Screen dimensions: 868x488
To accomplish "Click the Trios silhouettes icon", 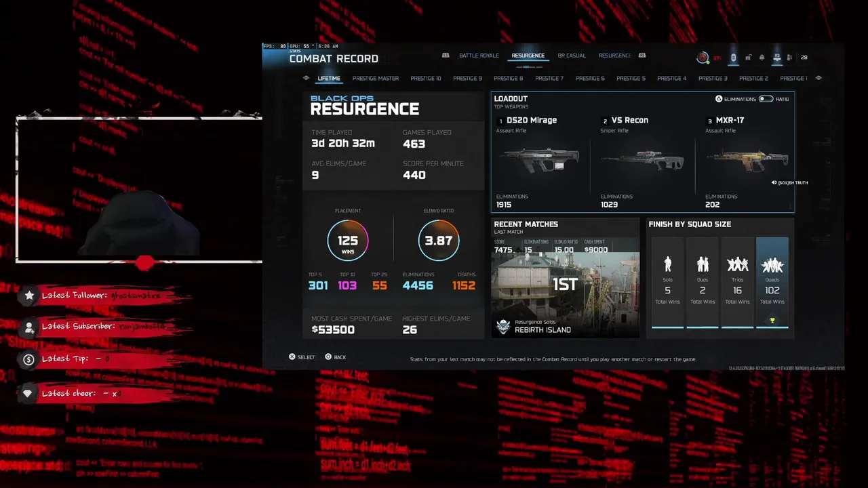I will pyautogui.click(x=737, y=264).
